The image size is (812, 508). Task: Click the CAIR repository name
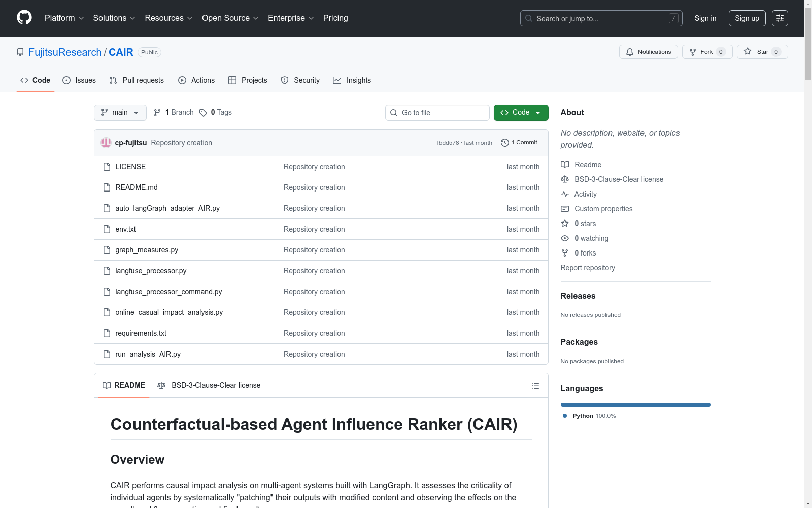pyautogui.click(x=121, y=52)
